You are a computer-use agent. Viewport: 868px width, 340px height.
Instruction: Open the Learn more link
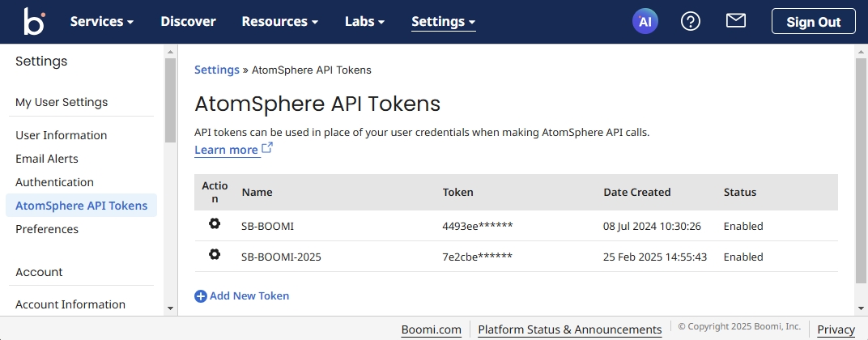226,150
